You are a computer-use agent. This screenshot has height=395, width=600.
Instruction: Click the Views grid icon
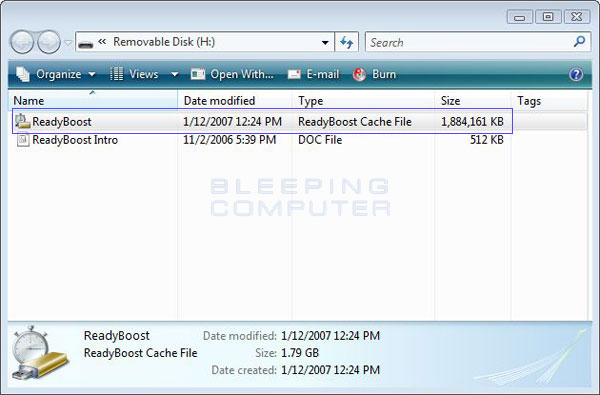click(116, 74)
